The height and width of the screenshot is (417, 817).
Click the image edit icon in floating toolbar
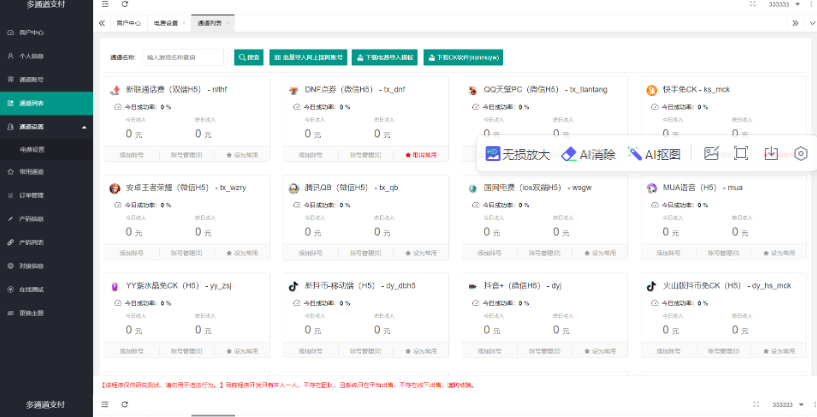(711, 153)
